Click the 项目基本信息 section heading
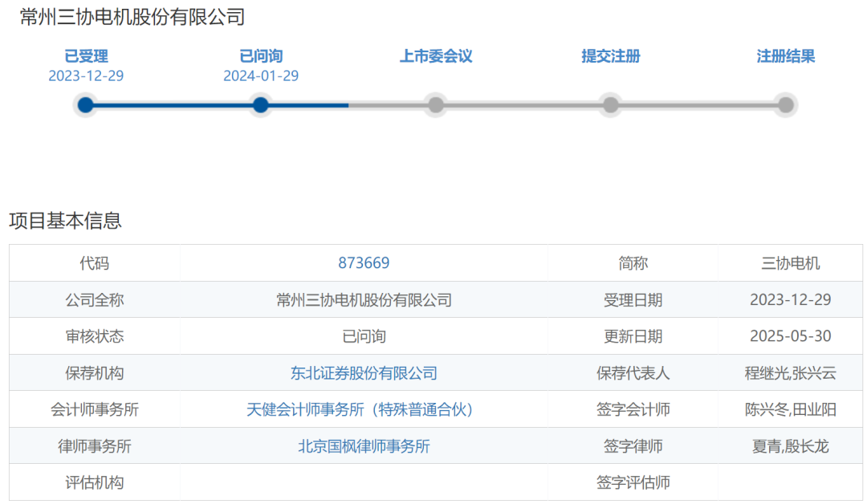The height and width of the screenshot is (504, 867). pyautogui.click(x=65, y=221)
